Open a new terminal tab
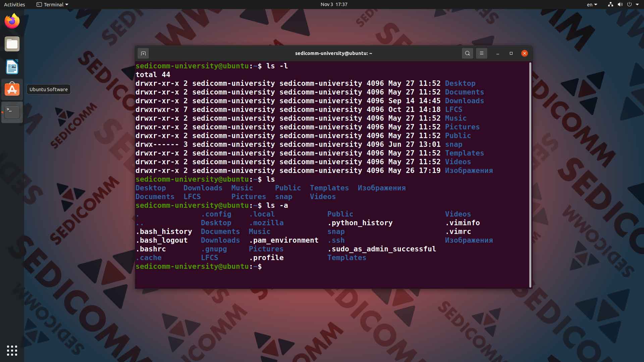The image size is (644, 362). pos(143,53)
